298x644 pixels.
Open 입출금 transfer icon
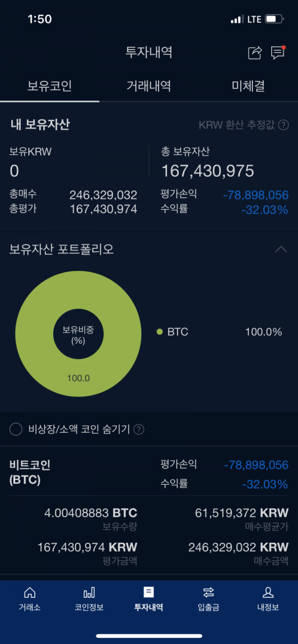[x=209, y=592]
